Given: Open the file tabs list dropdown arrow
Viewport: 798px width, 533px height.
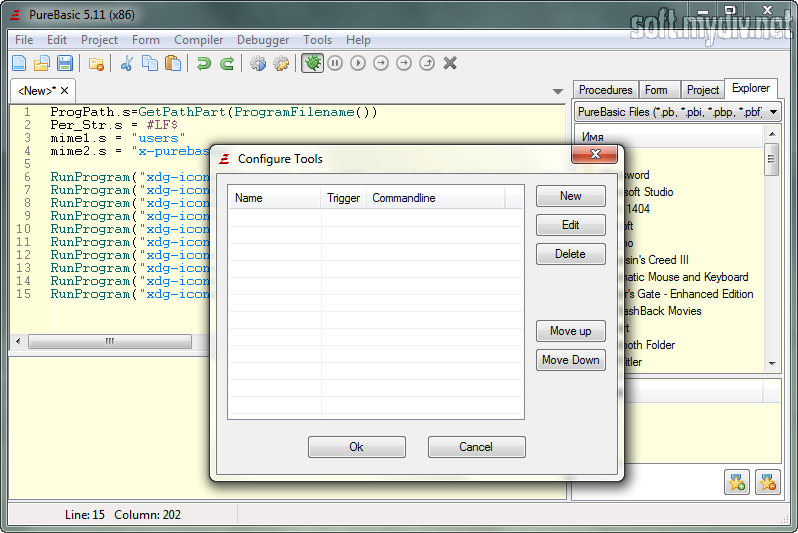Looking at the screenshot, I should pyautogui.click(x=558, y=92).
